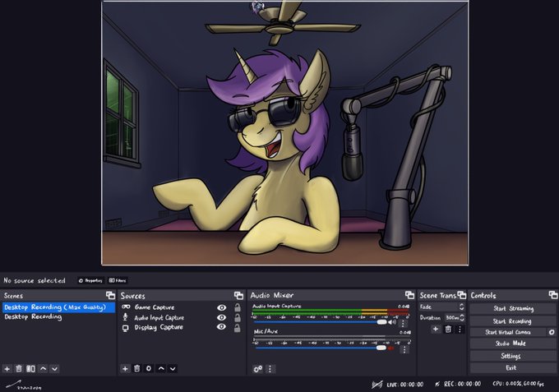The image size is (559, 392).
Task: Add a new source with the plus icon
Action: pyautogui.click(x=125, y=368)
